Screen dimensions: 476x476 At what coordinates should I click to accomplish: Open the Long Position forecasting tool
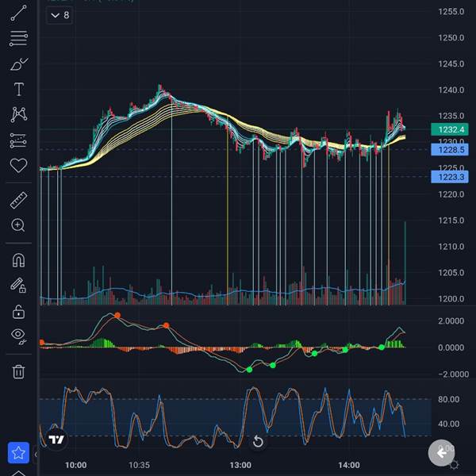coord(18,140)
